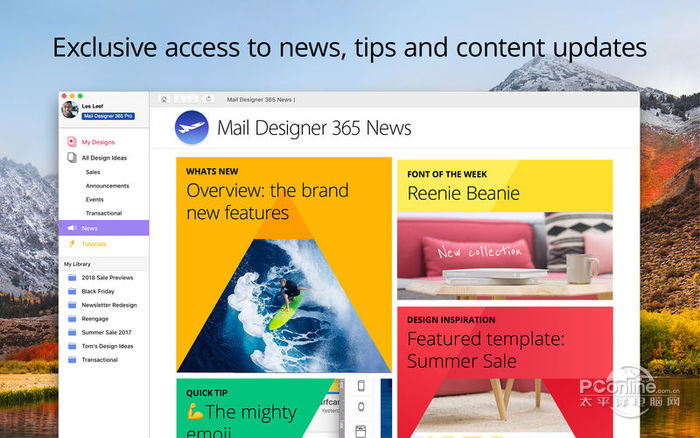Open Featured template Summer Sale card

[505, 372]
